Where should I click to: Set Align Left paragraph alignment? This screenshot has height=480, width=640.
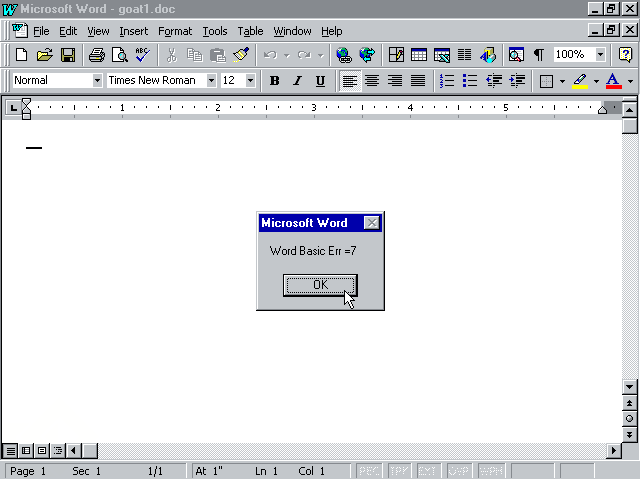coord(350,81)
